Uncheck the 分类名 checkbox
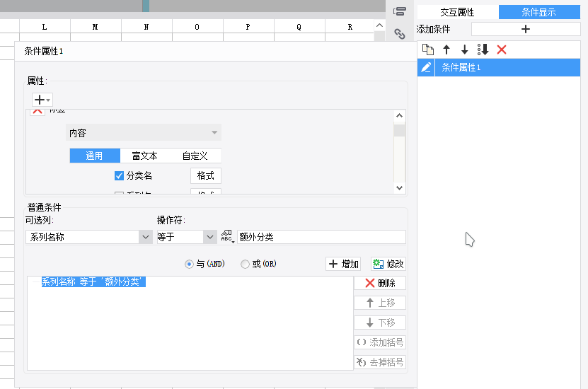This screenshot has width=588, height=389. 119,175
